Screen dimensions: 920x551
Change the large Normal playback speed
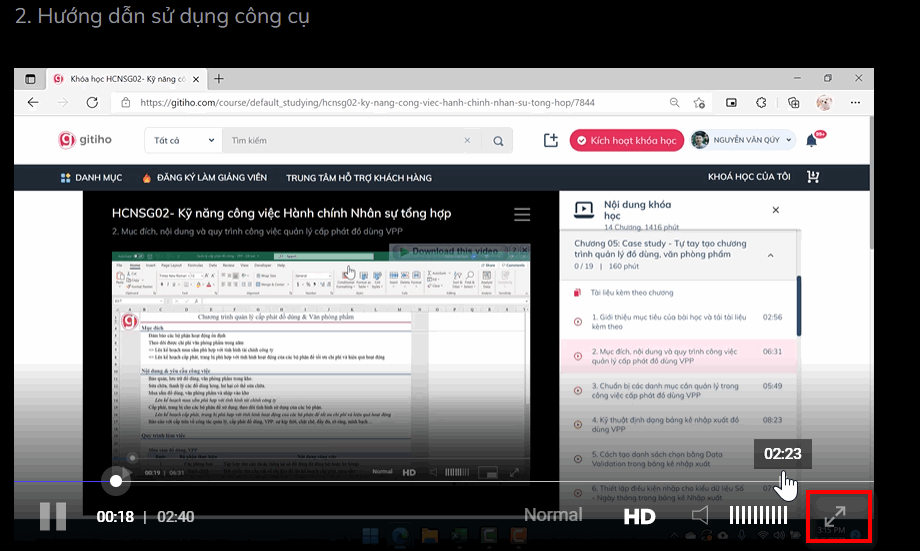click(x=553, y=515)
